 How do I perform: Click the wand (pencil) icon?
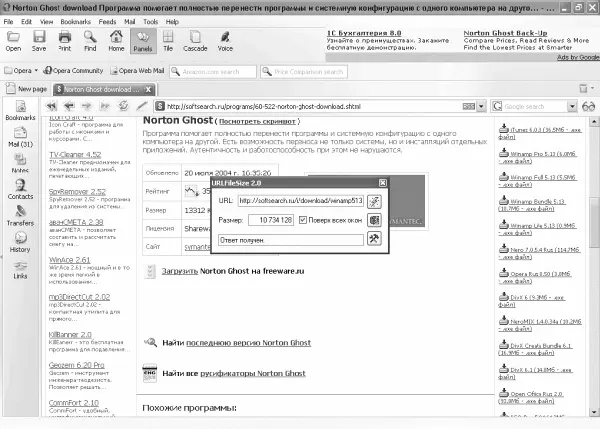142,106
